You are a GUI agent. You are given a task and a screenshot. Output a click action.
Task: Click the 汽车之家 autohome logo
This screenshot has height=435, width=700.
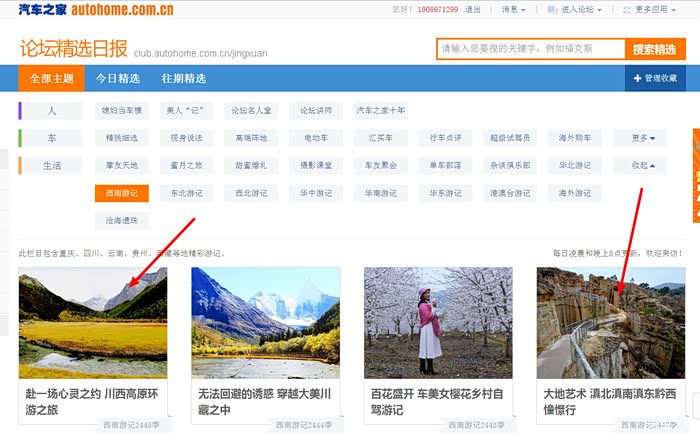pos(96,9)
